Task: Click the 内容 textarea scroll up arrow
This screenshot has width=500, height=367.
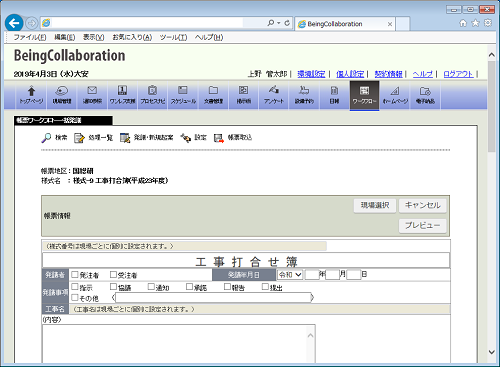Action: click(311, 335)
